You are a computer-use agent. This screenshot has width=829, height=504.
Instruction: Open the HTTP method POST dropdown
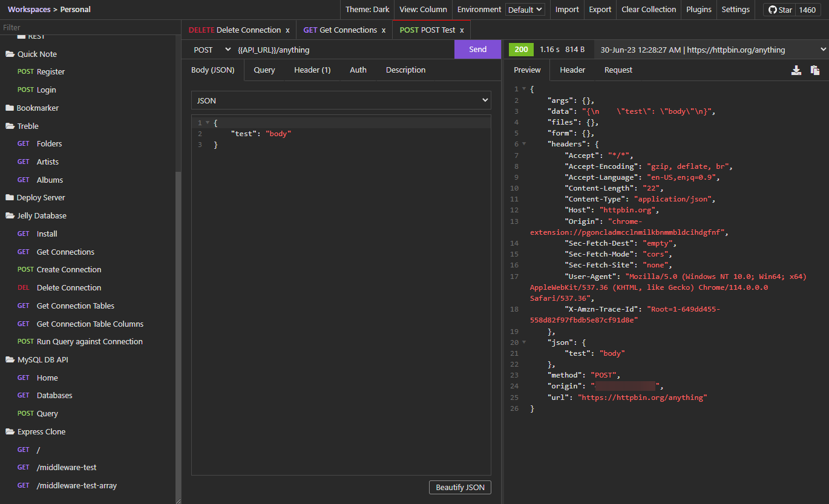212,50
